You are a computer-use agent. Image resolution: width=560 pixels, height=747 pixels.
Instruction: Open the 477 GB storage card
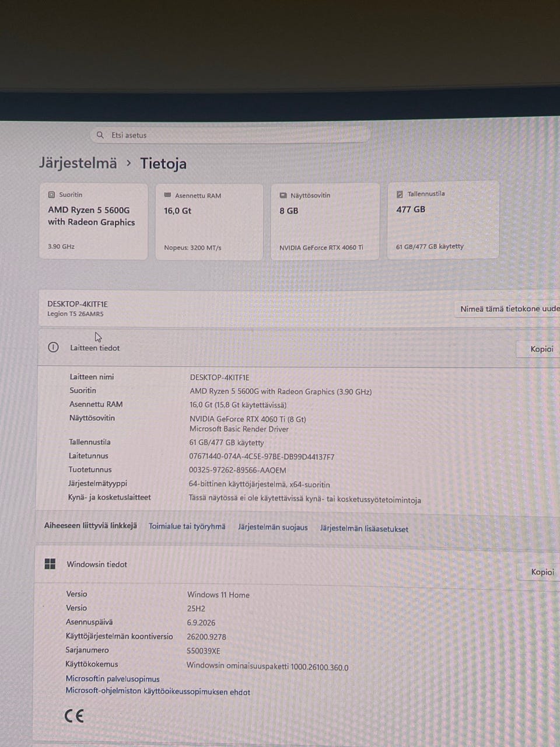coord(443,220)
